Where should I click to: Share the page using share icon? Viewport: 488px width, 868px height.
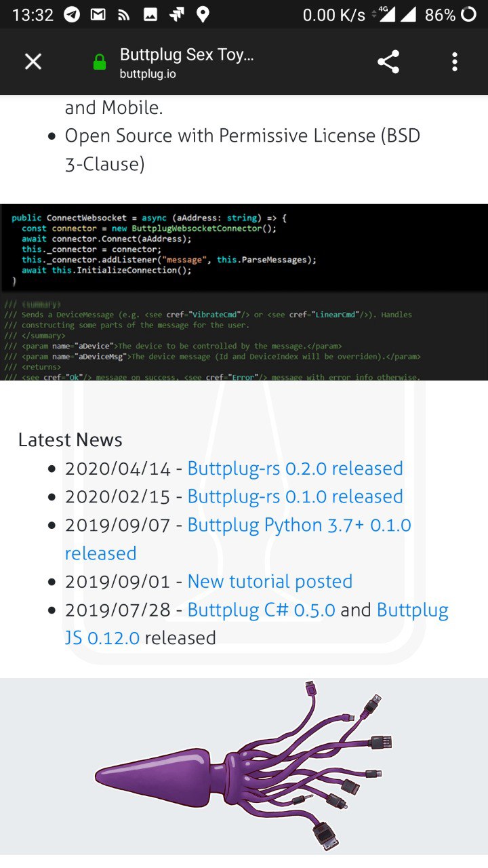pyautogui.click(x=388, y=62)
